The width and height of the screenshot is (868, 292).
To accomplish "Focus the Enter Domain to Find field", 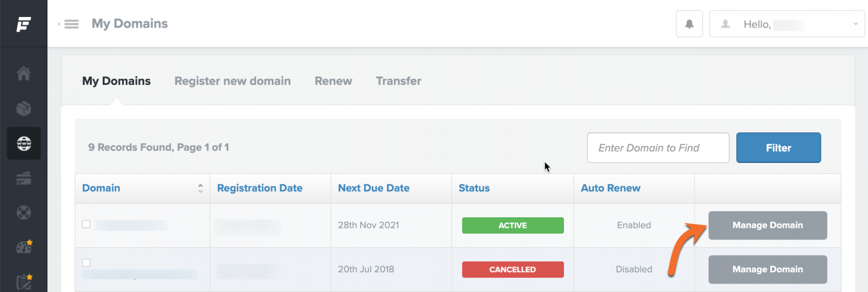I will pos(658,148).
